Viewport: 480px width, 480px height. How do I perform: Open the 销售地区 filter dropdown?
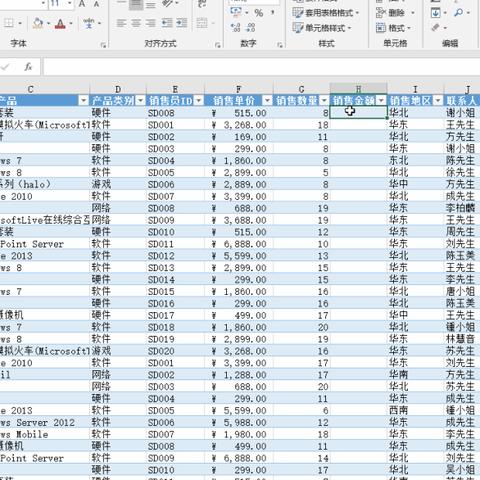coord(438,101)
